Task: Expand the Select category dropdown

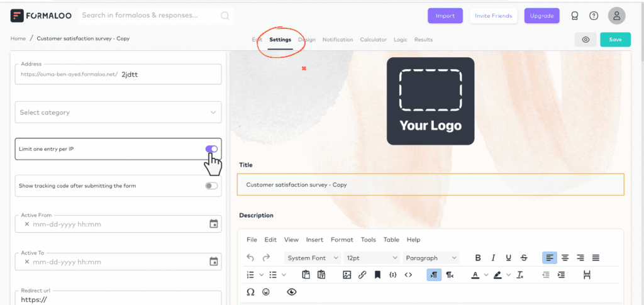Action: tap(118, 112)
